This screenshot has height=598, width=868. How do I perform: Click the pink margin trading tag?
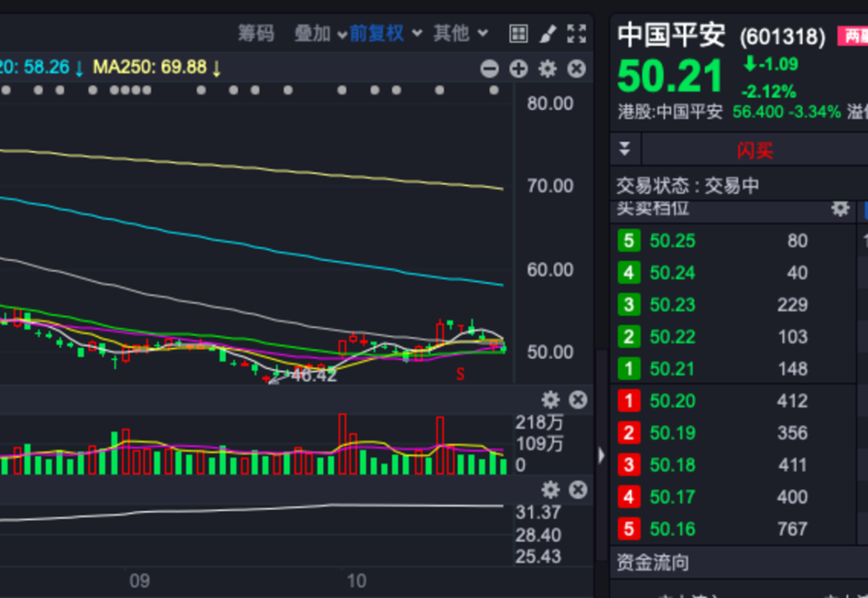pyautogui.click(x=852, y=36)
